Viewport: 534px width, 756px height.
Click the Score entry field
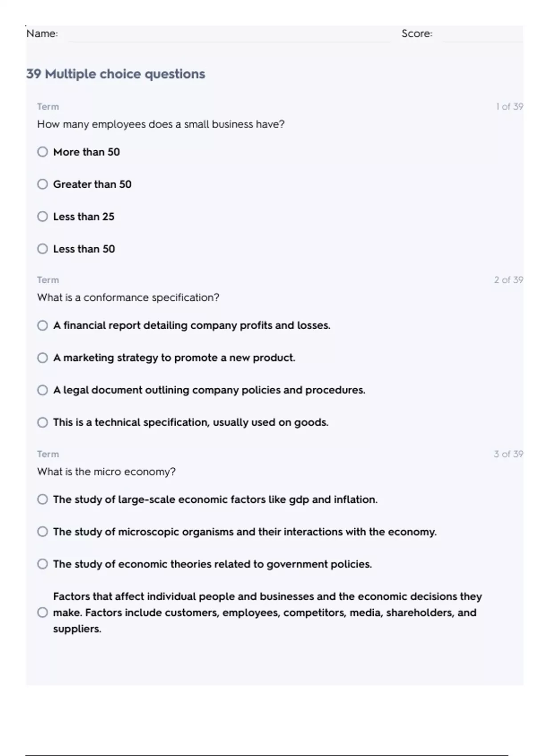coord(482,34)
